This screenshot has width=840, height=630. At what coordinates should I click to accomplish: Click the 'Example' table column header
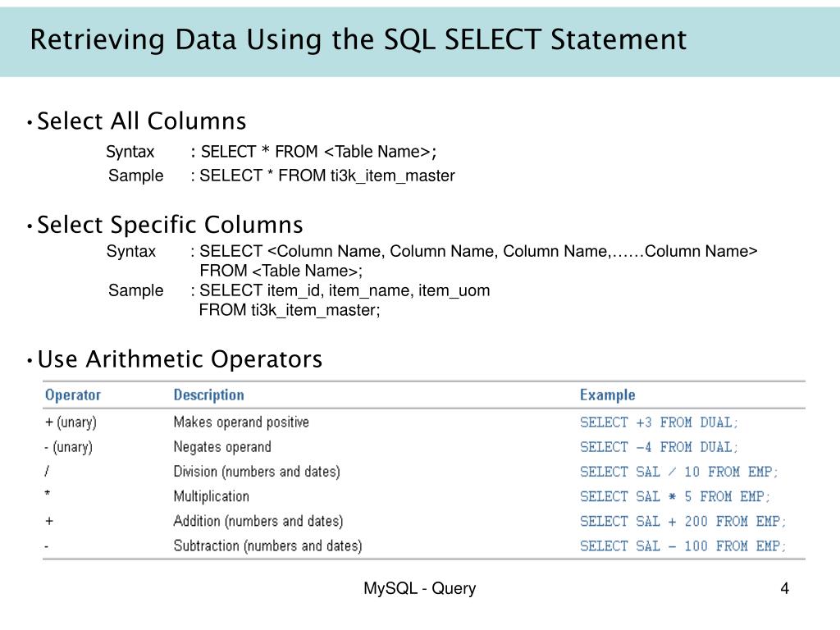pyautogui.click(x=608, y=395)
